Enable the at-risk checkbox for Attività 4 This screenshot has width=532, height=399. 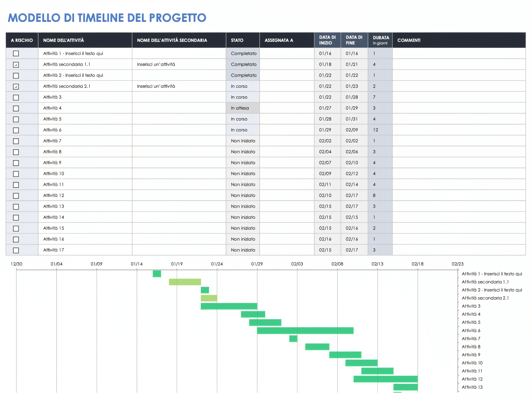(x=16, y=108)
